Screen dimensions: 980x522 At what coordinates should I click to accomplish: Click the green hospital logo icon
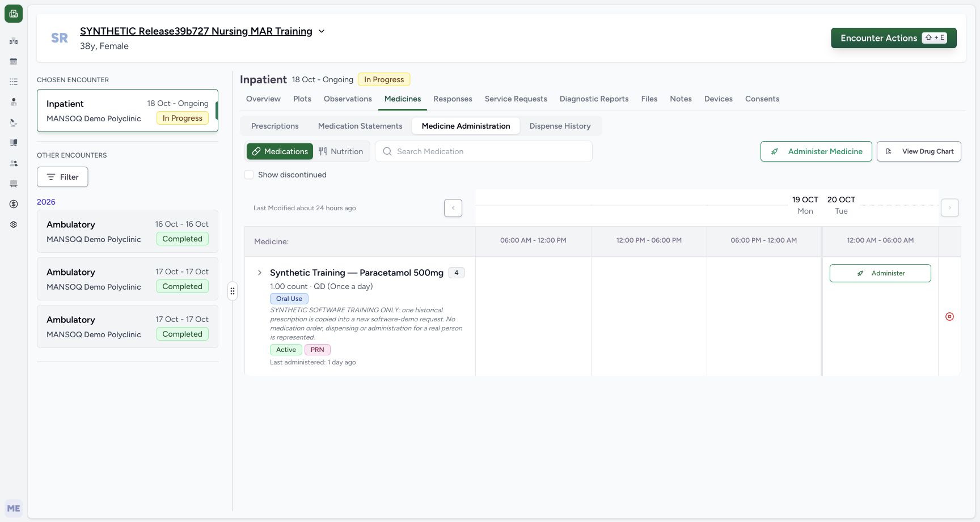tap(14, 14)
